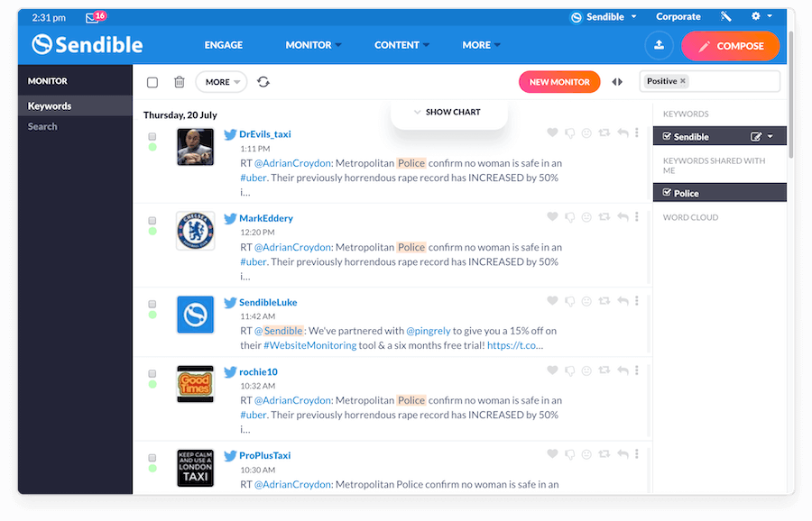Screen dimensions: 812x521
Task: Retweet rochie10's post
Action: 604,370
